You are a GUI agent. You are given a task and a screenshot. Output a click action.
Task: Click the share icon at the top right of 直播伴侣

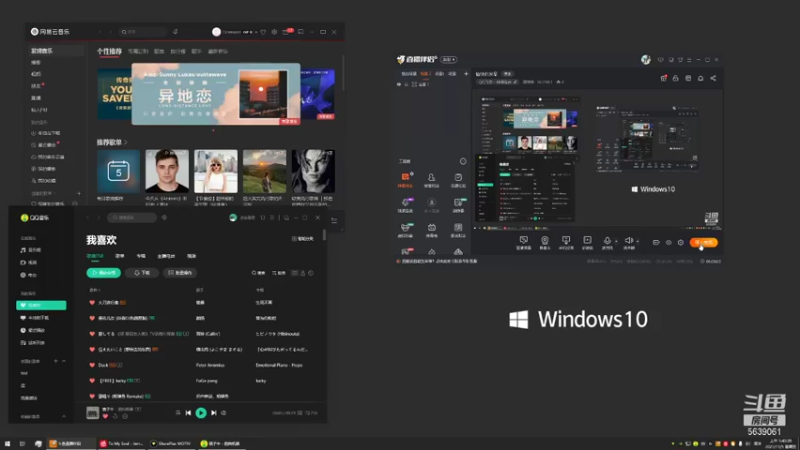point(713,79)
